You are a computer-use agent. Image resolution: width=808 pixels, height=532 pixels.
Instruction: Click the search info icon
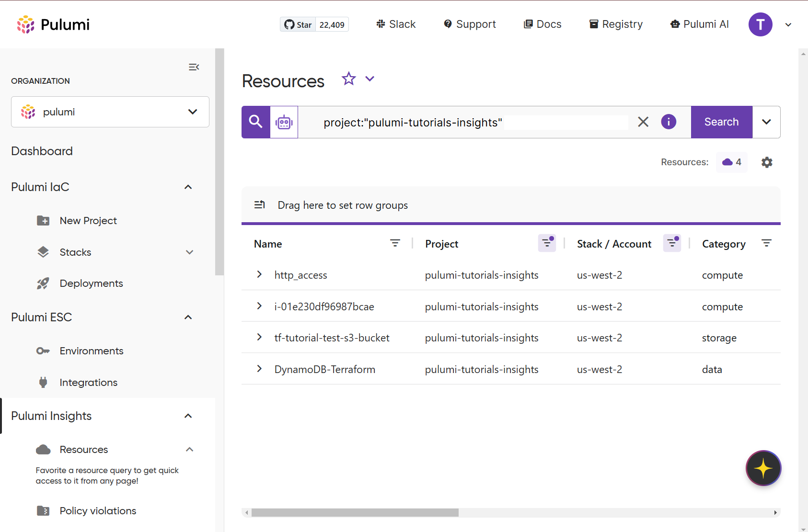669,122
